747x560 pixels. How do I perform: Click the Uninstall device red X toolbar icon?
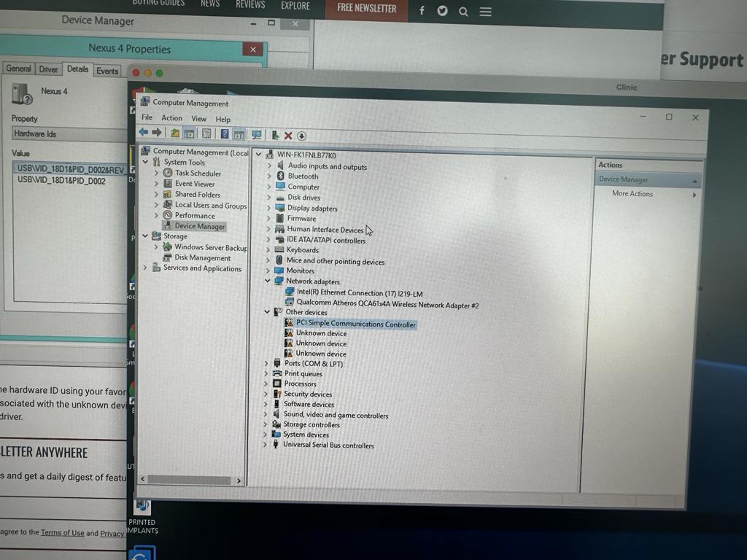287,135
